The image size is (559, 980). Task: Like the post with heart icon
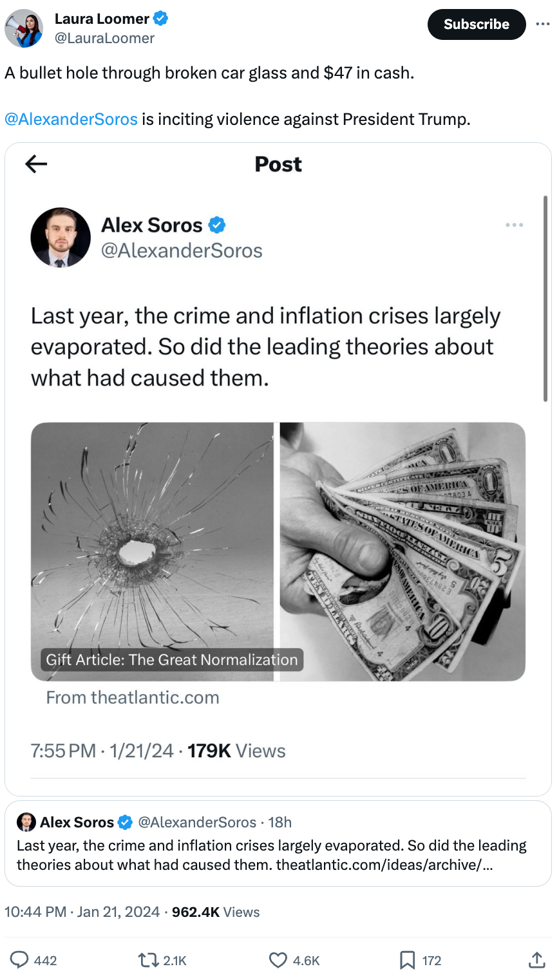[x=278, y=960]
